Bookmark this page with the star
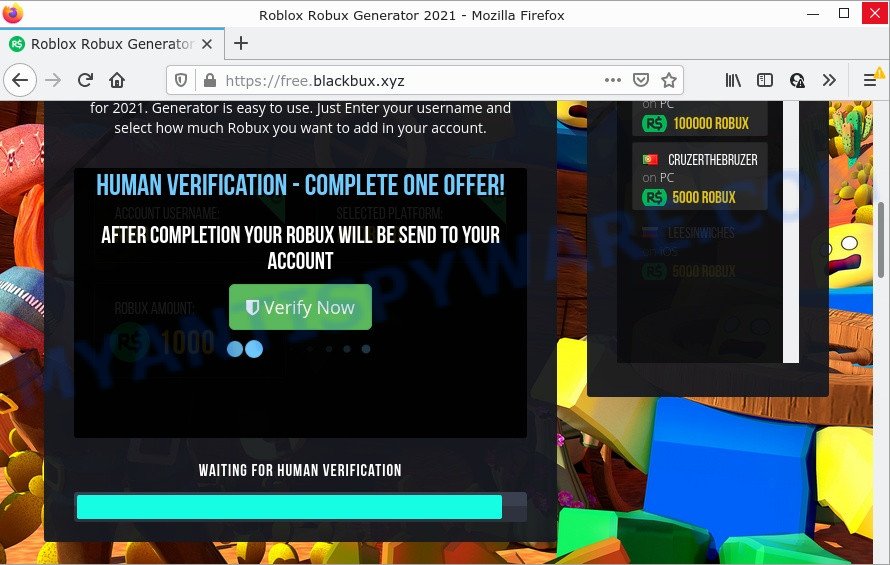The image size is (890, 565). pyautogui.click(x=669, y=81)
